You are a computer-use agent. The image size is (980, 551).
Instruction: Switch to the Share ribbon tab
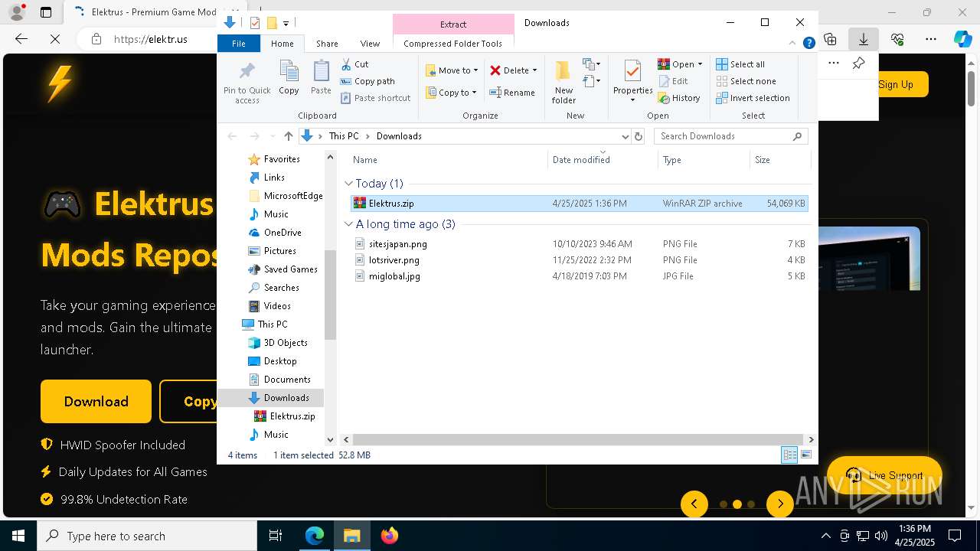pos(327,44)
